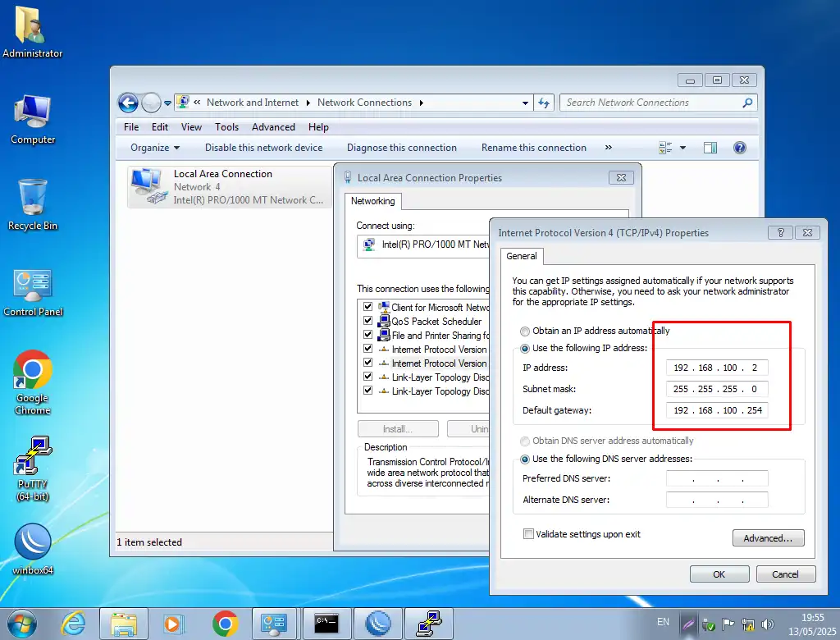The image size is (840, 640).
Task: Open winbox64 desktop shortcut
Action: coord(33,543)
